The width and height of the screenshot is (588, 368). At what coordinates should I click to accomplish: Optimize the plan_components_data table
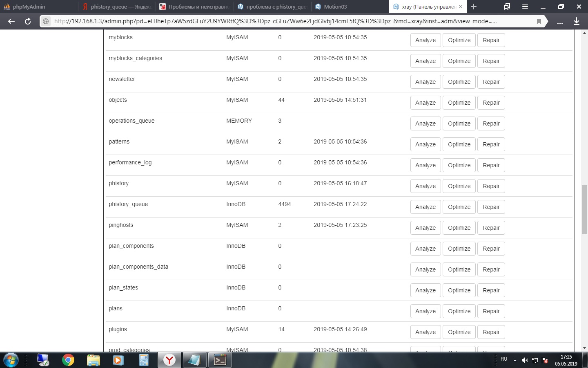click(x=459, y=269)
